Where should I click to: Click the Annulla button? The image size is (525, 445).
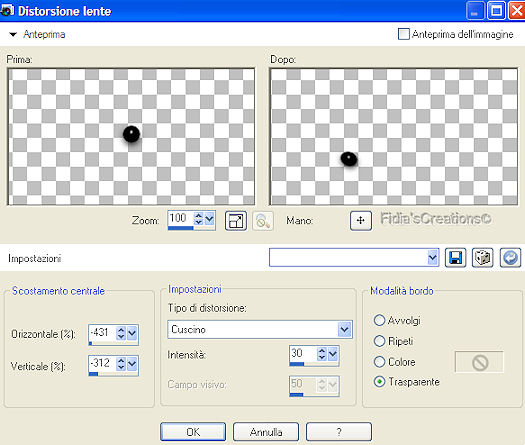266,432
